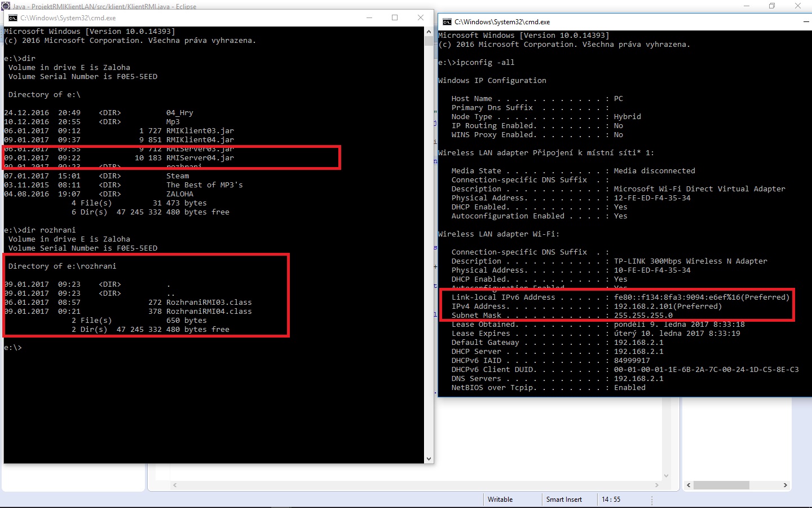
Task: Toggle the restore-down button of the left console
Action: [395, 18]
